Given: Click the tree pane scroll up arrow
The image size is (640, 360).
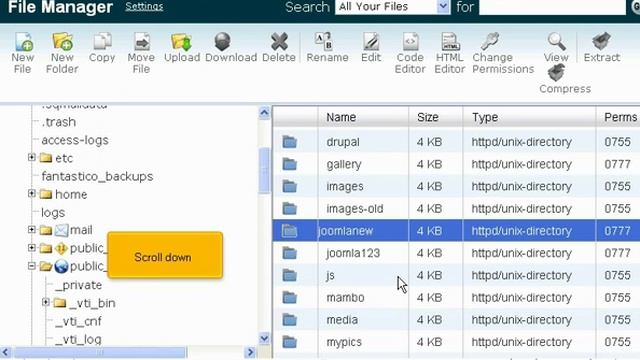Looking at the screenshot, I should pyautogui.click(x=264, y=113).
